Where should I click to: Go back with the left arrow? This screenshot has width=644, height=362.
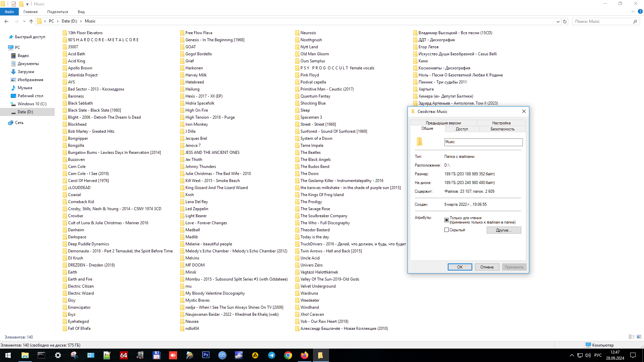click(x=6, y=21)
